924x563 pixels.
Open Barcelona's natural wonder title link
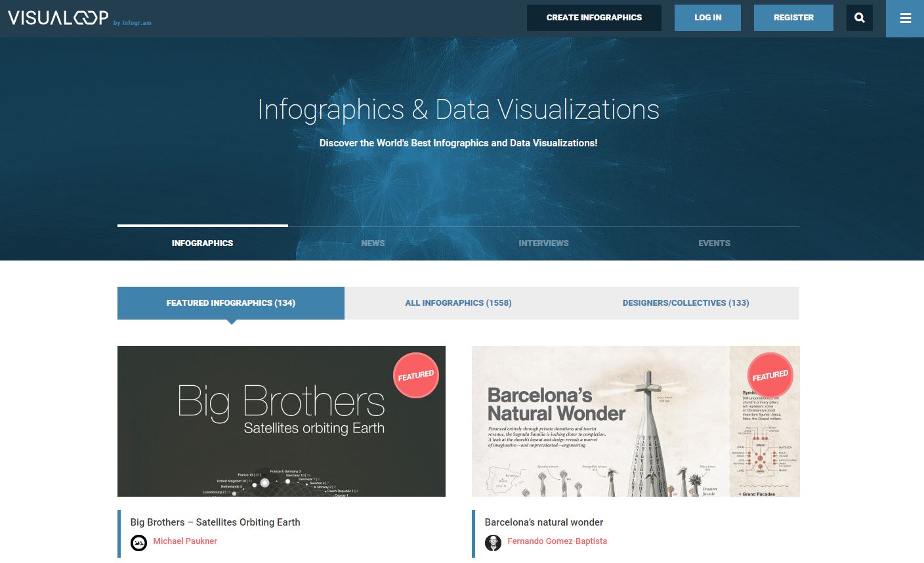tap(543, 522)
